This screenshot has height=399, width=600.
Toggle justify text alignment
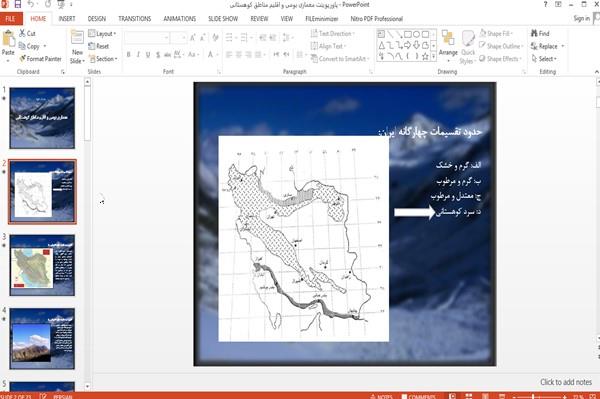click(258, 55)
